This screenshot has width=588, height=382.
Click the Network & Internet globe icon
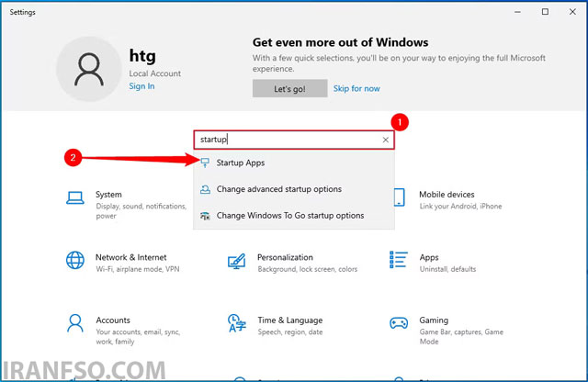pyautogui.click(x=75, y=260)
